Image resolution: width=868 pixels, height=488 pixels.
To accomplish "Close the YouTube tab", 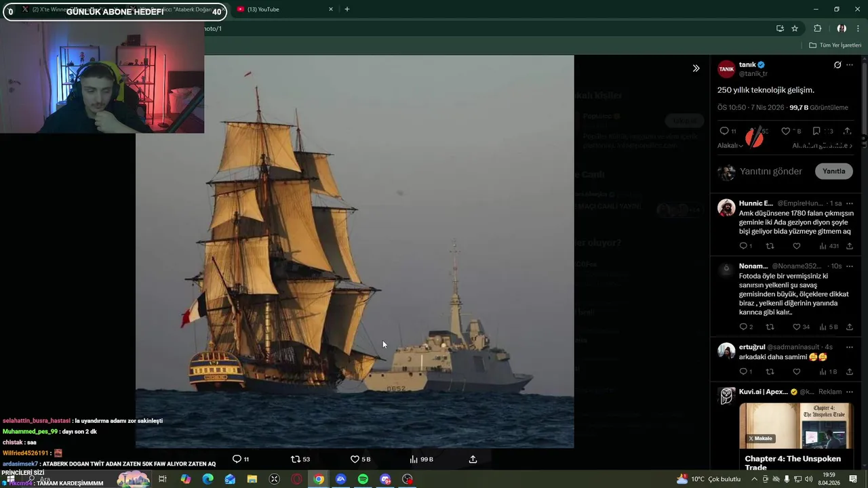I will (331, 9).
